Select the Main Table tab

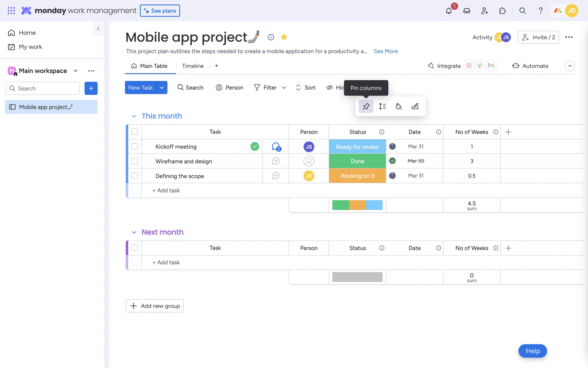pos(150,66)
